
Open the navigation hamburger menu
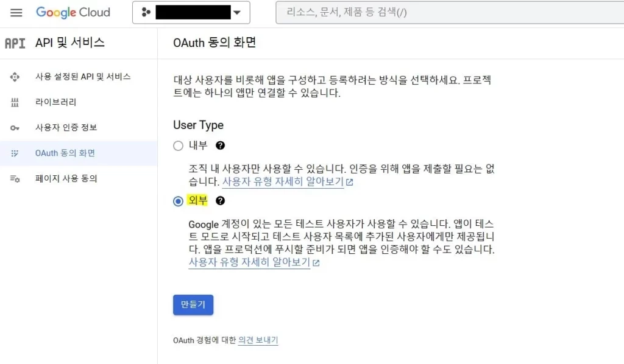point(16,12)
